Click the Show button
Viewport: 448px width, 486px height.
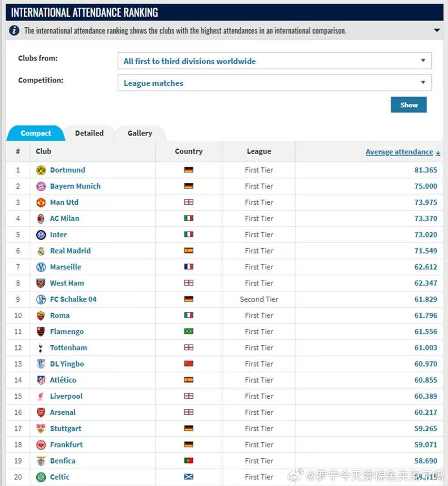[409, 105]
